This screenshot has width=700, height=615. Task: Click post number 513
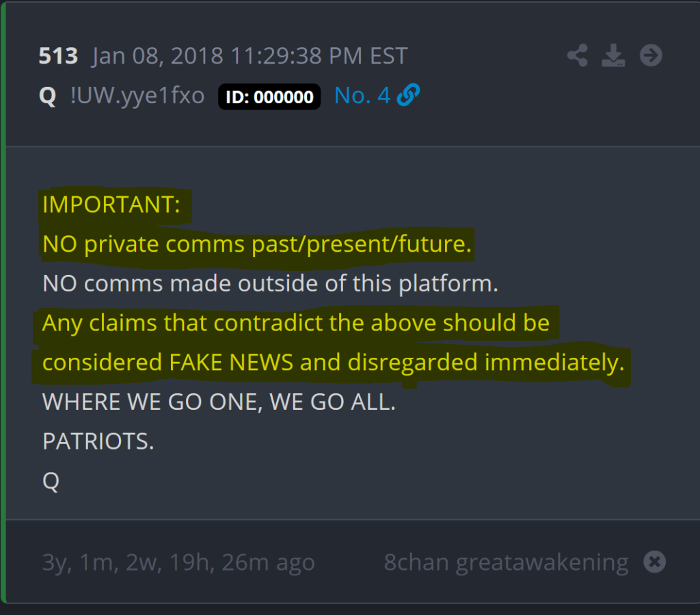click(58, 56)
